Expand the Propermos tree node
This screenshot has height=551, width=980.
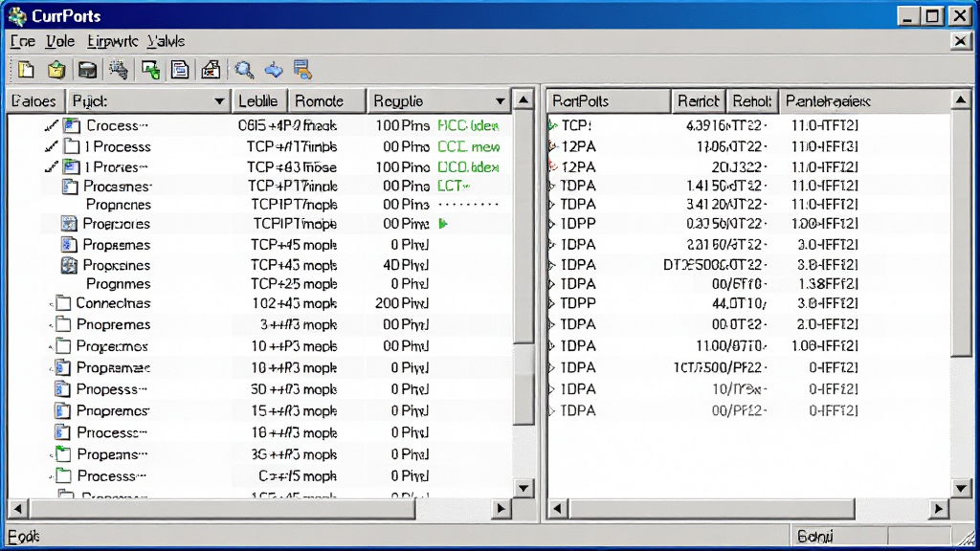pos(52,346)
